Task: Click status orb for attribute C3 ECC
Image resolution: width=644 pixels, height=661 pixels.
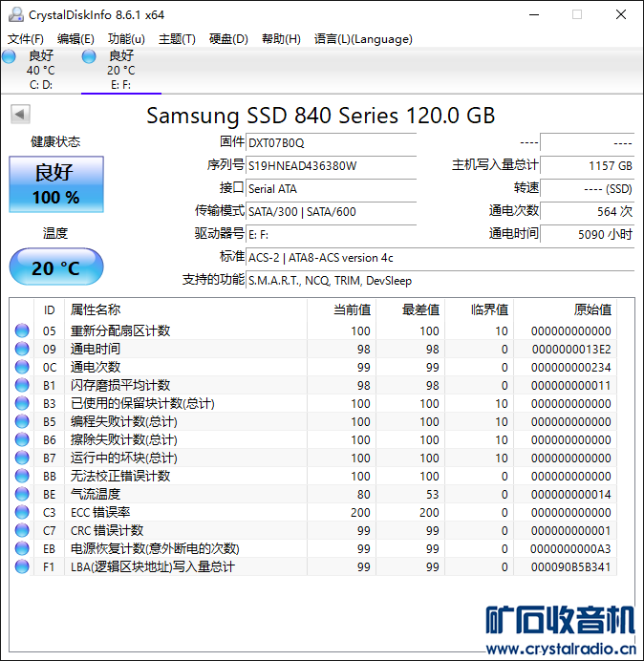Action: tap(22, 512)
